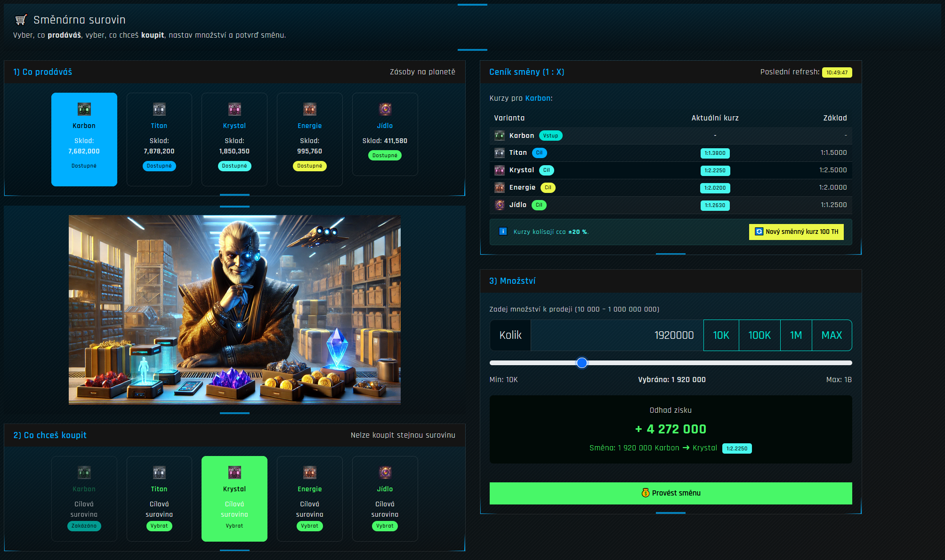Confirm with Provést směnu button
The height and width of the screenshot is (560, 945).
[x=670, y=493]
